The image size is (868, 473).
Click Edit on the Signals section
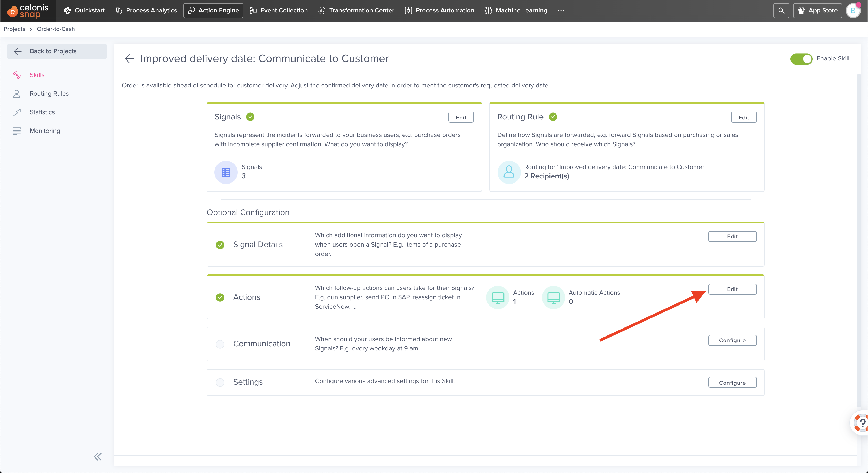pos(461,117)
